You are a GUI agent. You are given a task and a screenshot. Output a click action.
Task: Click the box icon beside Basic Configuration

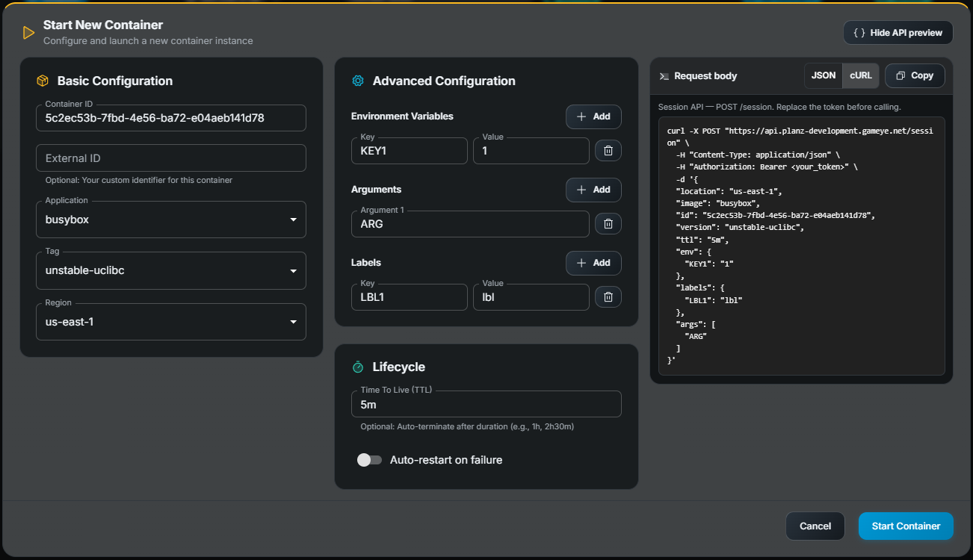pyautogui.click(x=43, y=81)
